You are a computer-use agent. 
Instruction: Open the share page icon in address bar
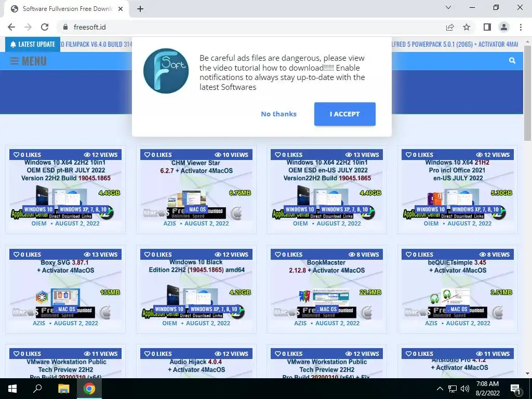pyautogui.click(x=450, y=27)
